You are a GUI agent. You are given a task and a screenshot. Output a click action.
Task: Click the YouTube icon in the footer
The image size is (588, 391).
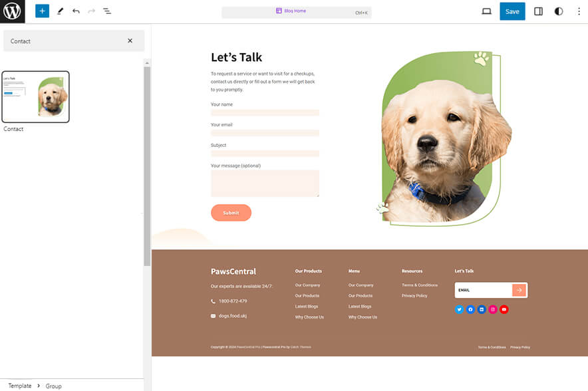click(x=504, y=309)
